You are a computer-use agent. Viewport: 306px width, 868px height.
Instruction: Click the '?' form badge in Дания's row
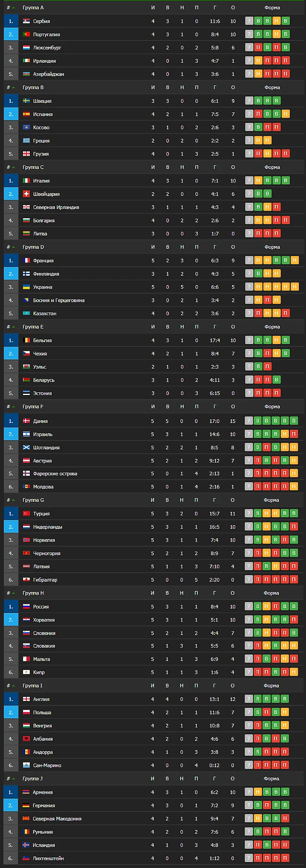pyautogui.click(x=249, y=421)
